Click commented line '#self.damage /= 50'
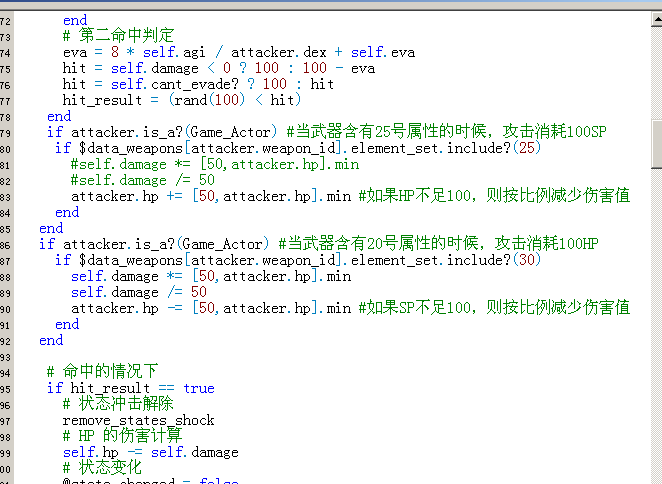 [143, 180]
